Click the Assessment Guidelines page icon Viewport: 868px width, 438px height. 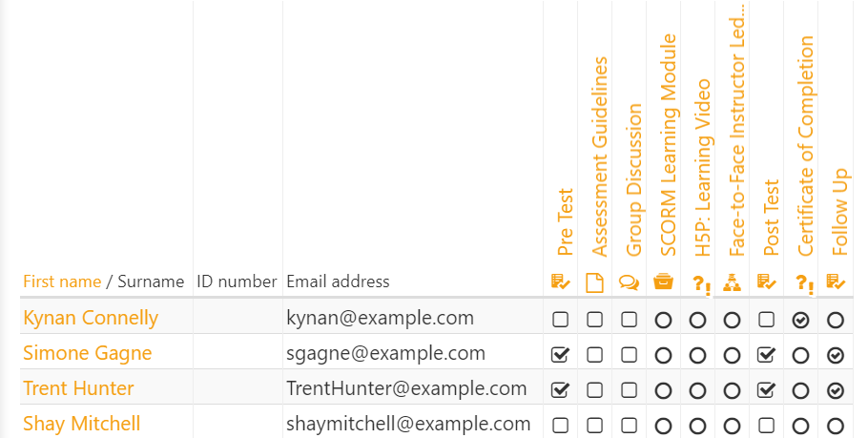click(x=594, y=283)
